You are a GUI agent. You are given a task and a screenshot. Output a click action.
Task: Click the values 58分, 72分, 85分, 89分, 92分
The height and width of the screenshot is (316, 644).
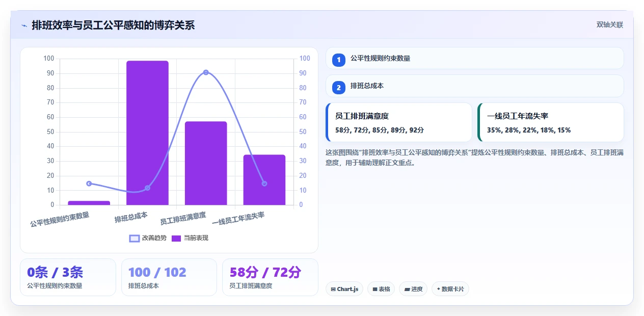click(x=380, y=130)
